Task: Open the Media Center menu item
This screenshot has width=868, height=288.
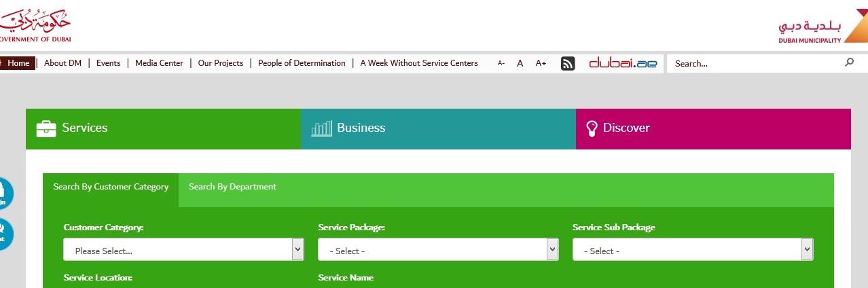Action: (x=159, y=63)
